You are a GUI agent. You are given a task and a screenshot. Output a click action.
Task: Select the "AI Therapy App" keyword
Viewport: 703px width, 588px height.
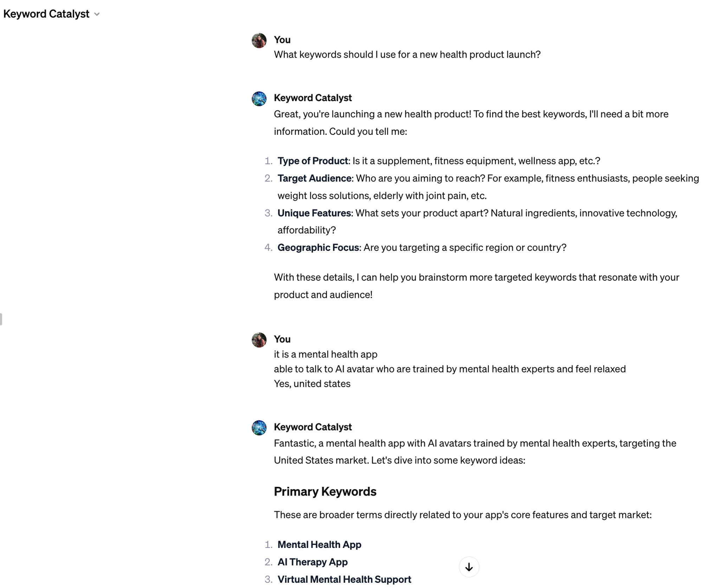tap(312, 562)
